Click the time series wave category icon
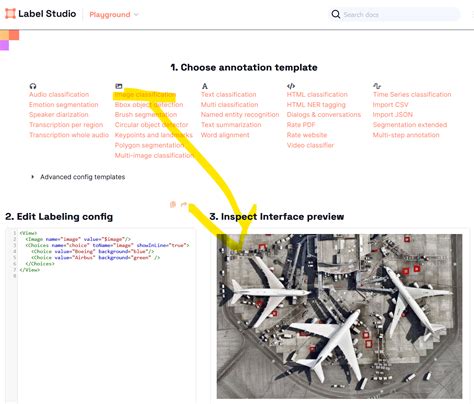 tap(377, 86)
